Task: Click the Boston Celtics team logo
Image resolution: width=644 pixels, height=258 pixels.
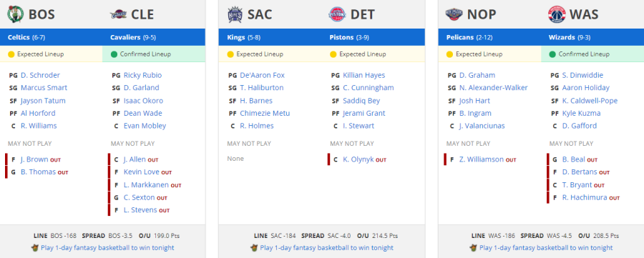Action: 16,14
